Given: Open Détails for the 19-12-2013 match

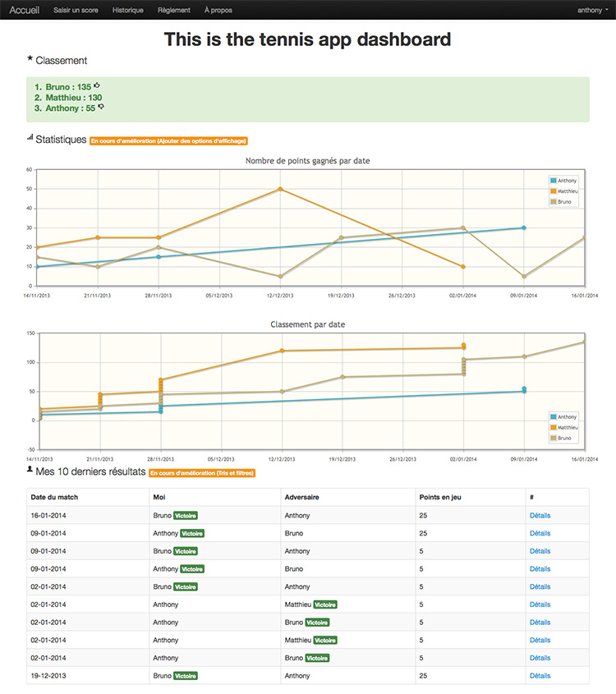Looking at the screenshot, I should click(x=540, y=676).
